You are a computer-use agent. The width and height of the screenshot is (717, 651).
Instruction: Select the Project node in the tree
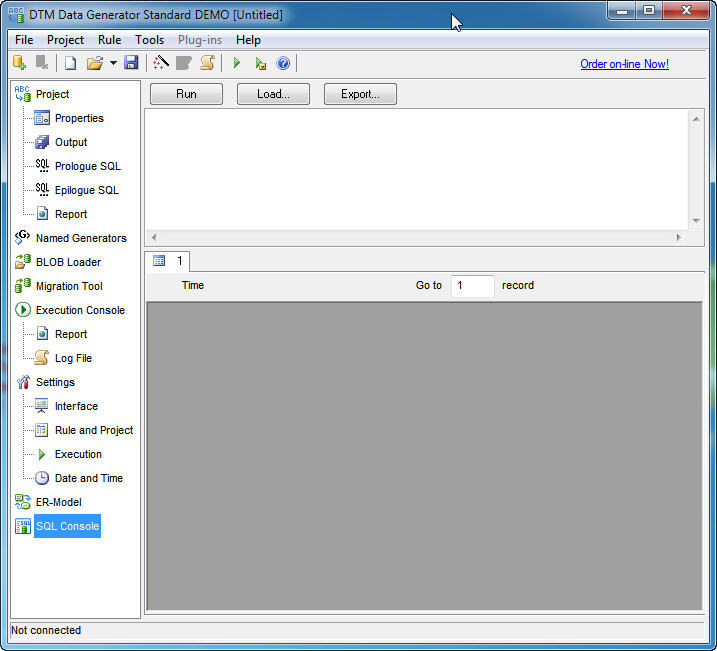(x=53, y=94)
